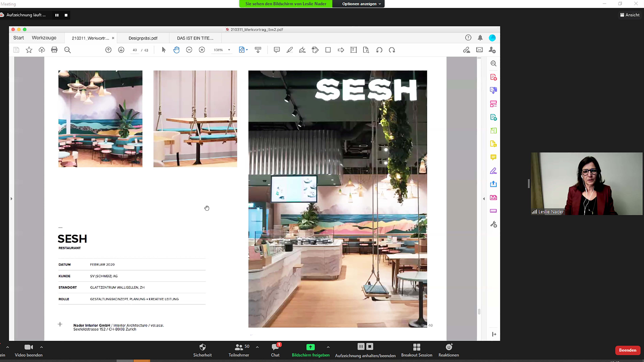Screen dimensions: 644x362
Task: Click the green screen-sharing notice banner
Action: click(286, 4)
